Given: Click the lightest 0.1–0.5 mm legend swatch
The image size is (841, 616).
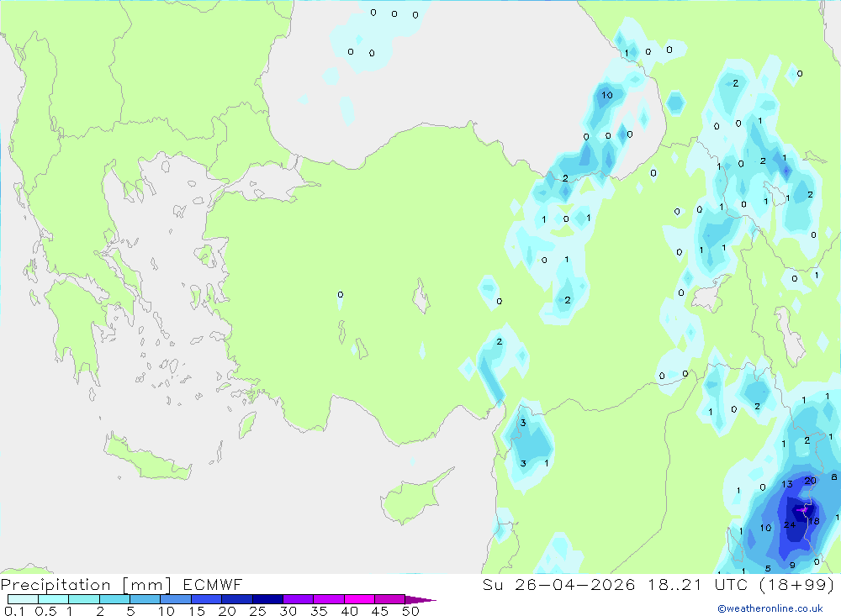Looking at the screenshot, I should pyautogui.click(x=23, y=599).
